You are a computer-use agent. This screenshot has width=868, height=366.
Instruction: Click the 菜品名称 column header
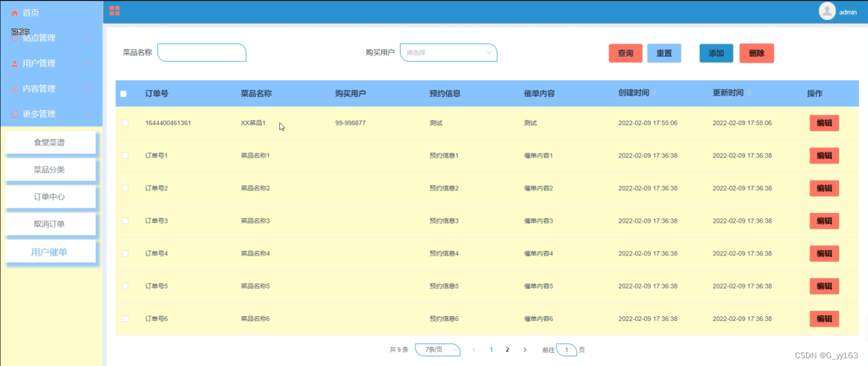point(256,94)
